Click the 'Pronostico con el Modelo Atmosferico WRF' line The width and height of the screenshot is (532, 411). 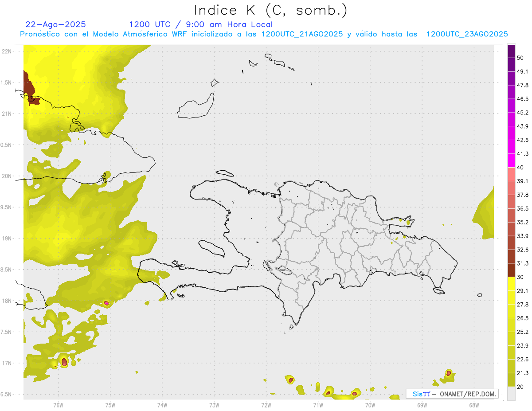(x=264, y=34)
